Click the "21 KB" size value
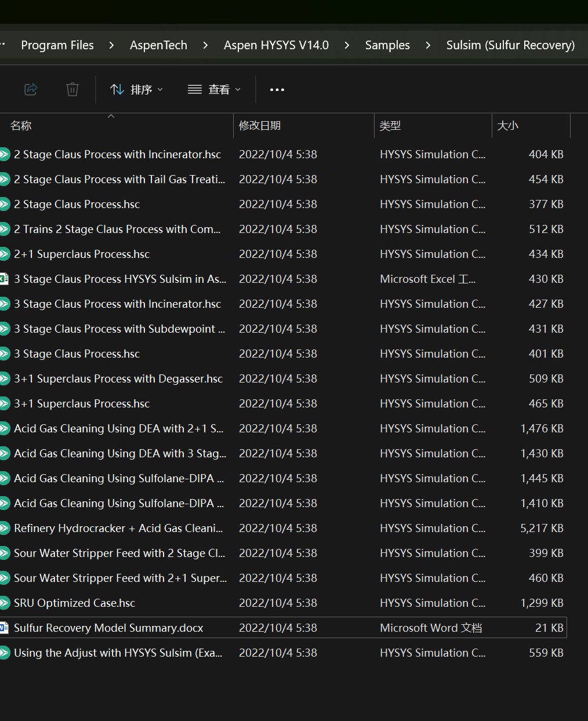The width and height of the screenshot is (588, 721). pos(549,628)
